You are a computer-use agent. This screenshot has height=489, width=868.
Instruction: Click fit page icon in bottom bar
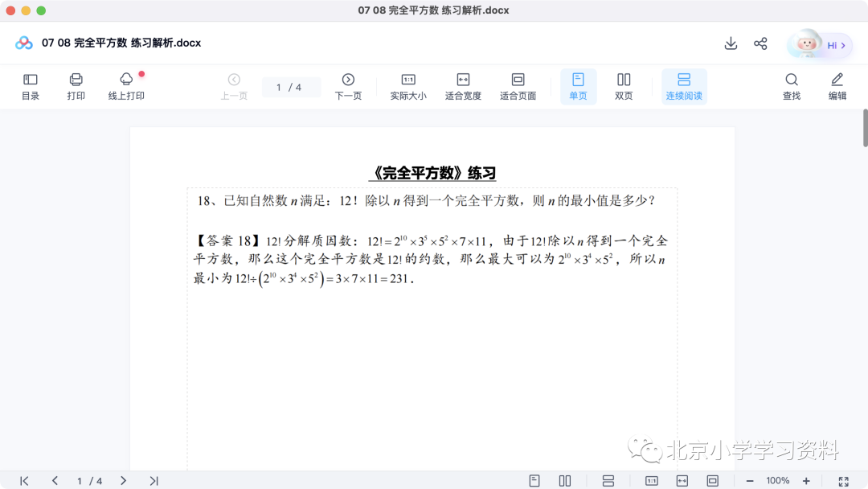click(712, 481)
